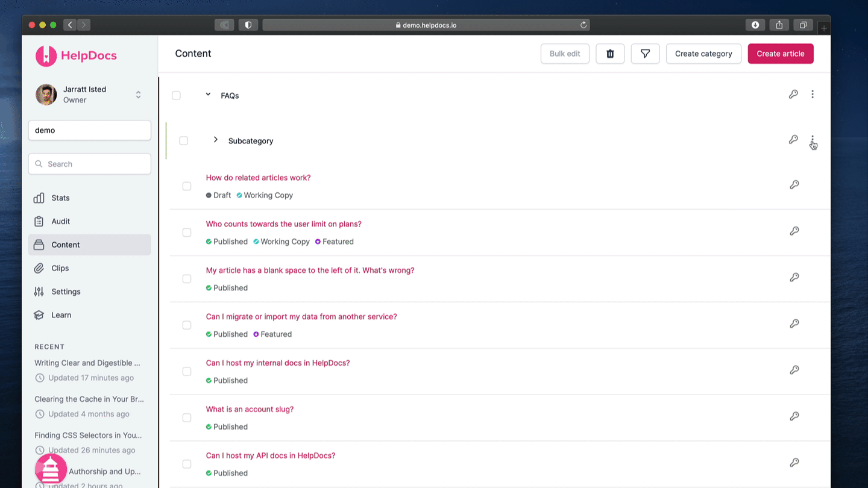868x488 pixels.
Task: Check the box for the 'migrate or import' article
Action: pyautogui.click(x=187, y=325)
